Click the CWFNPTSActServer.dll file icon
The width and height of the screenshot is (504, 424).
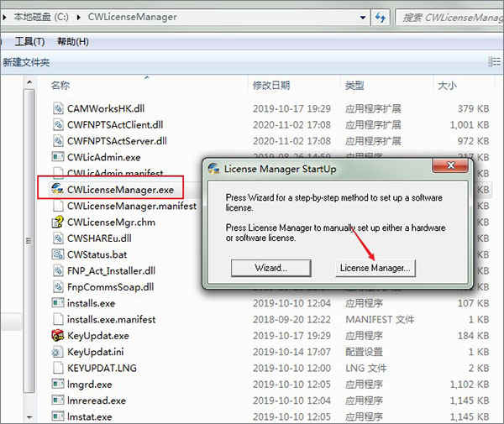tap(58, 141)
